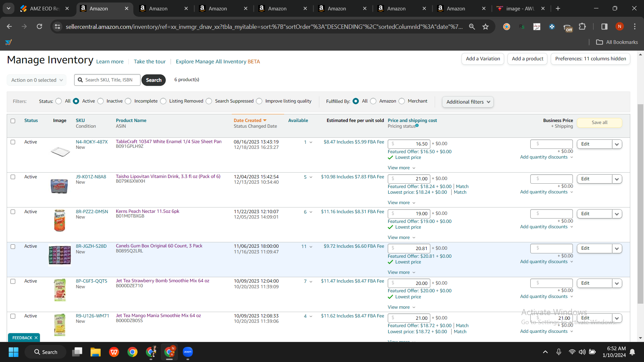The image size is (644, 362).
Task: Sort by Product Name column header
Action: tap(131, 121)
